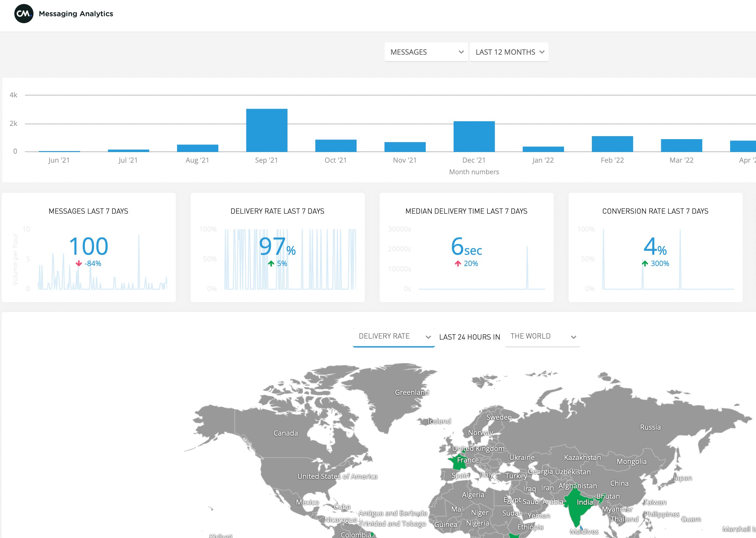Open THE WORLD region dropdown
756x538 pixels.
click(x=542, y=337)
